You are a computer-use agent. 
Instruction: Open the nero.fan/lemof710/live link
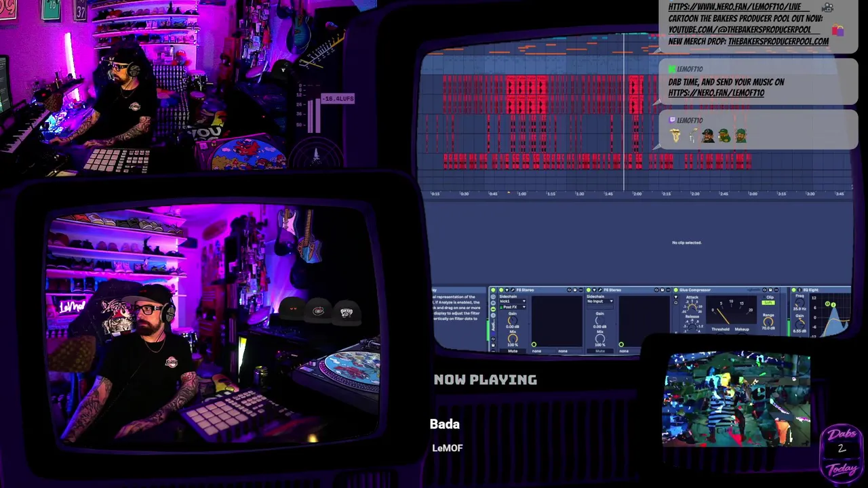click(x=734, y=7)
